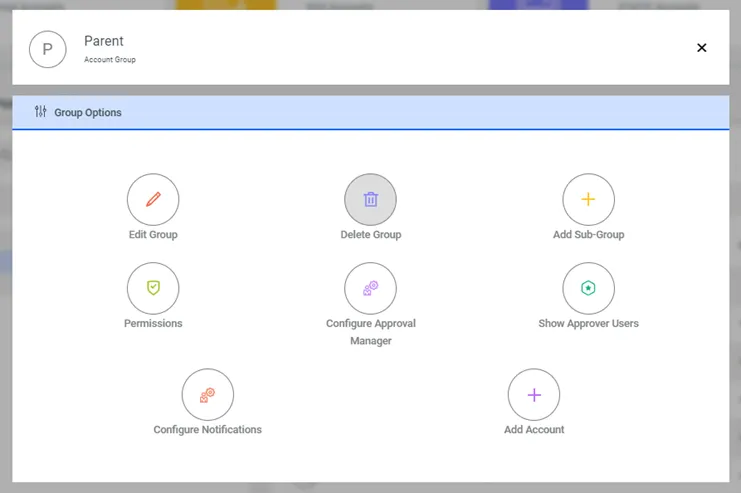
Task: Click the Parent title text
Action: tap(104, 41)
